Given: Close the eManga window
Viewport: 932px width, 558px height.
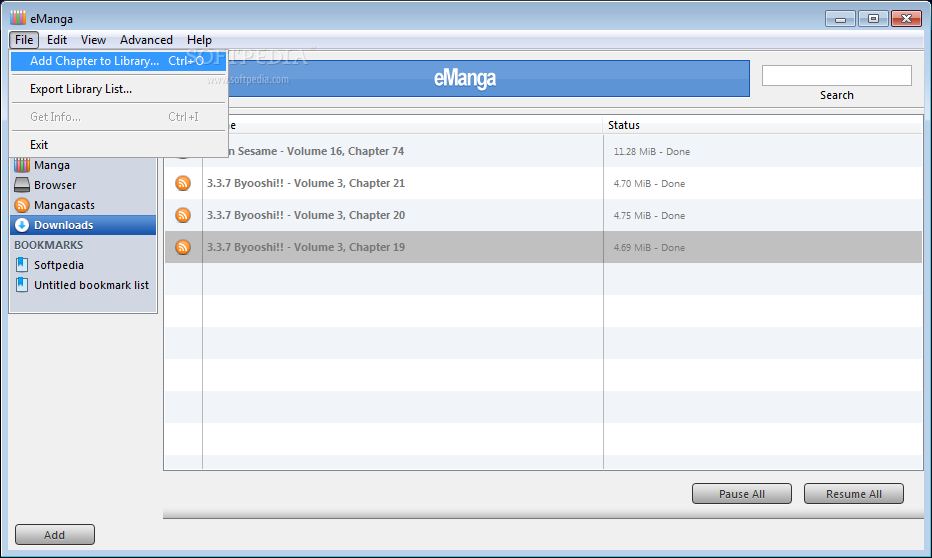Looking at the screenshot, I should (x=906, y=19).
